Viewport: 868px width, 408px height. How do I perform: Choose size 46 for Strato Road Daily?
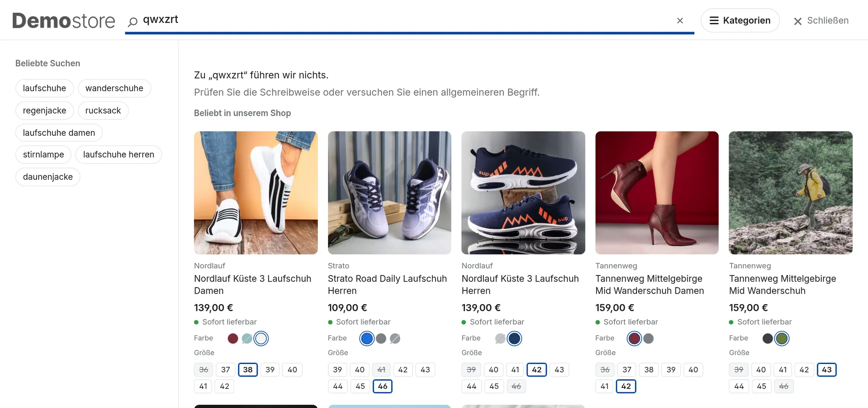(x=383, y=386)
